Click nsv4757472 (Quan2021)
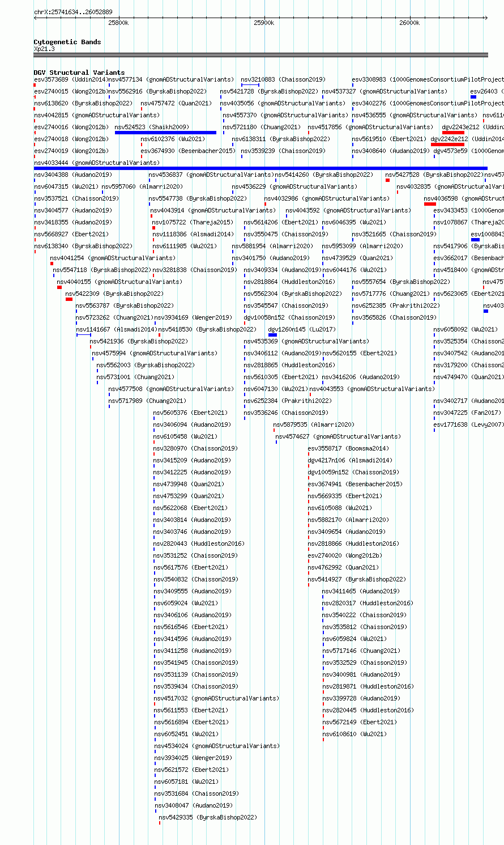504x845 pixels. point(176,103)
